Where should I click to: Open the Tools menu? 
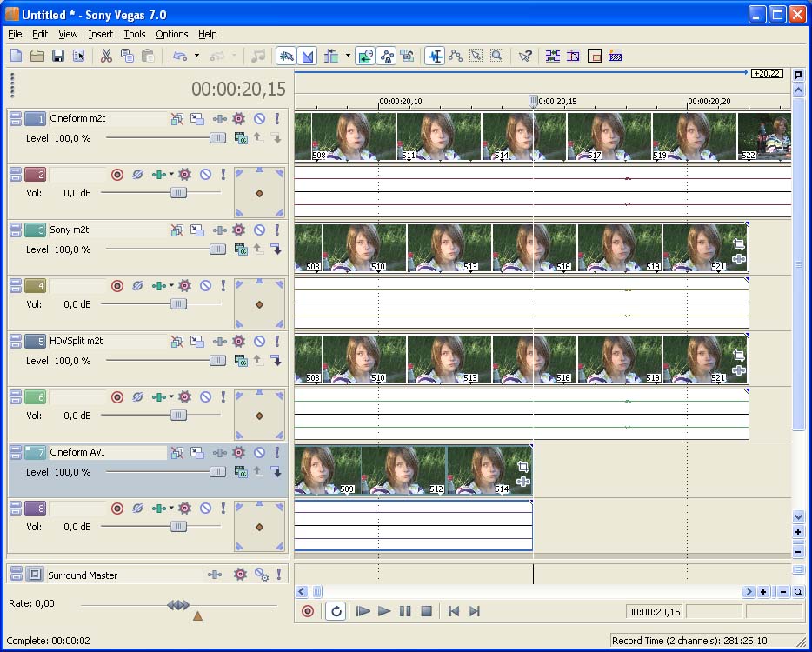(135, 34)
